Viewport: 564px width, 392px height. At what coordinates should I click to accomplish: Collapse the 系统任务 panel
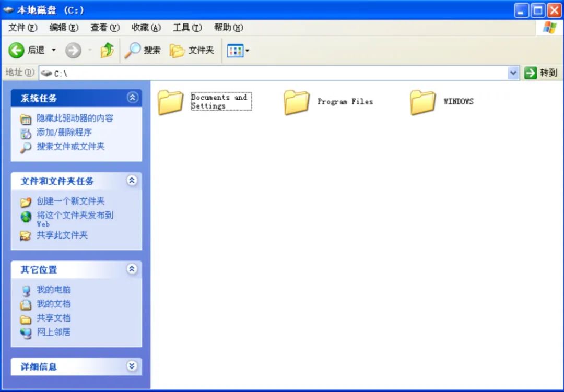click(132, 98)
